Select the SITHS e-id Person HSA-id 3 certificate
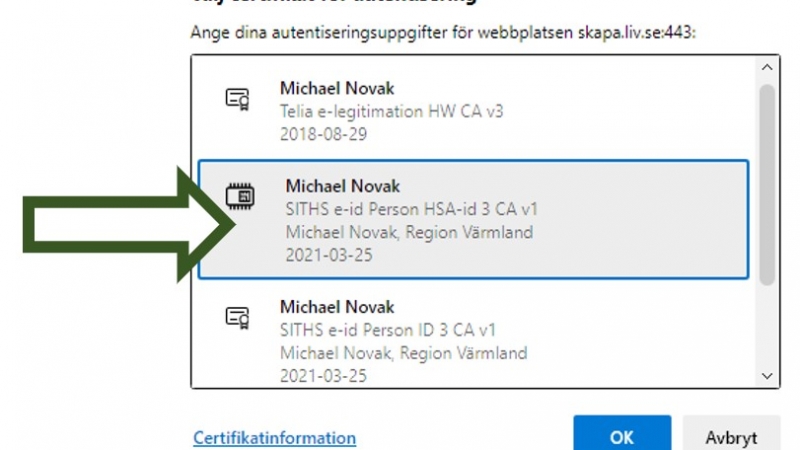This screenshot has width=800, height=450. pyautogui.click(x=473, y=219)
